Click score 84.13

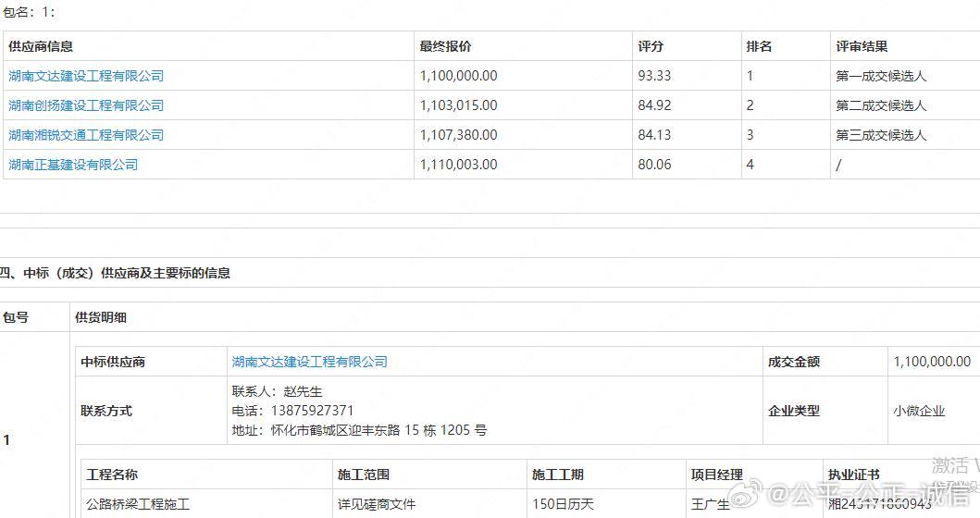coord(654,134)
